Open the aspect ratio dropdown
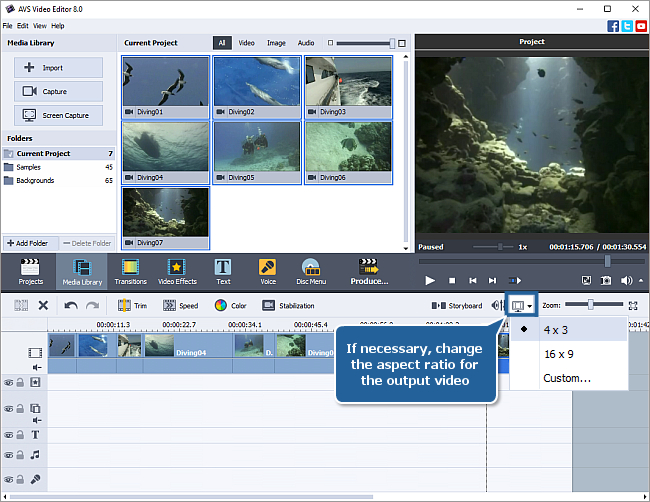This screenshot has width=650, height=502. coord(521,306)
